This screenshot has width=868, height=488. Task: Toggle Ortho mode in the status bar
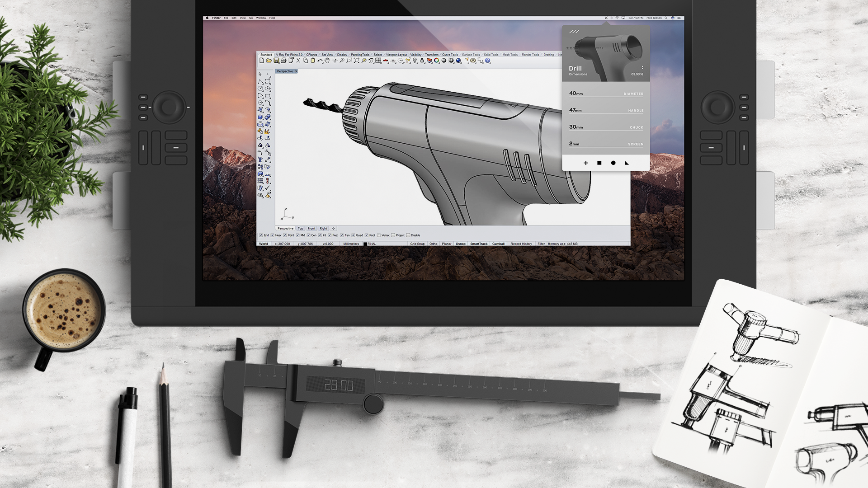pos(434,244)
